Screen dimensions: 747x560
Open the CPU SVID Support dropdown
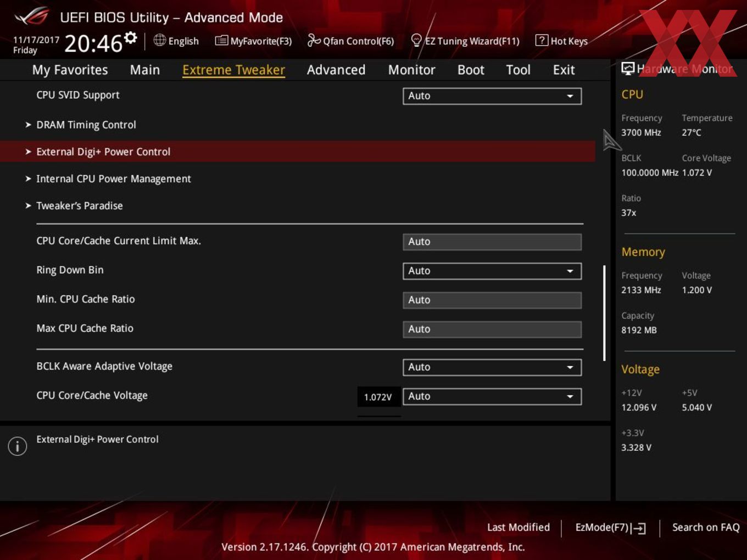tap(492, 96)
